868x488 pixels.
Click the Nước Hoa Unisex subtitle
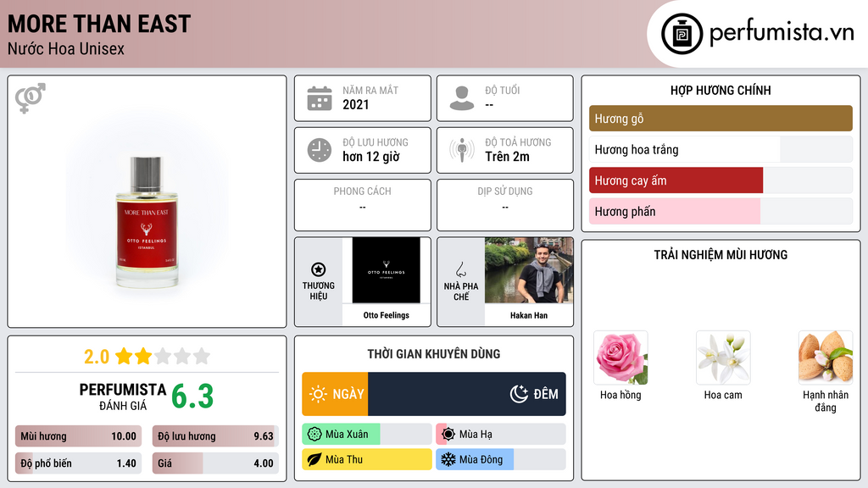(66, 48)
